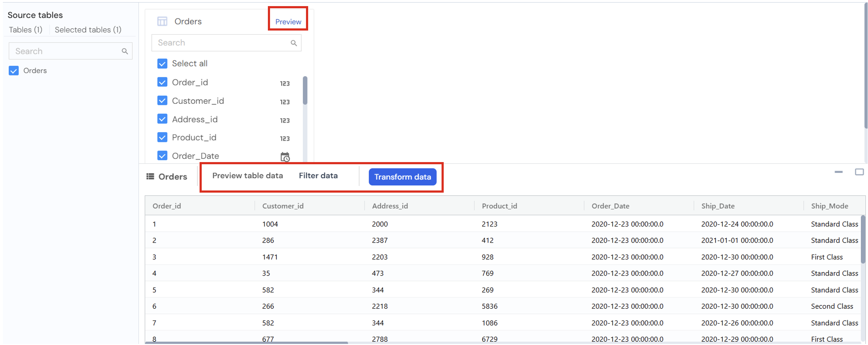
Task: Click the numeric type icon beside Order_id
Action: 284,83
